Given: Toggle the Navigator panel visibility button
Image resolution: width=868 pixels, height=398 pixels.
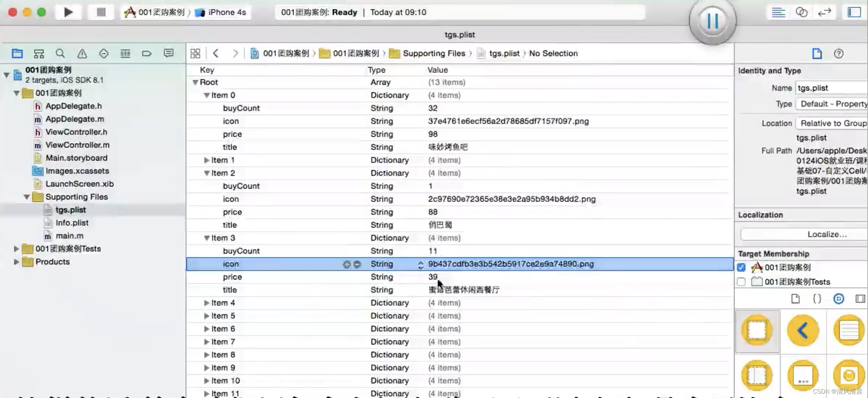Looking at the screenshot, I should click(x=854, y=12).
